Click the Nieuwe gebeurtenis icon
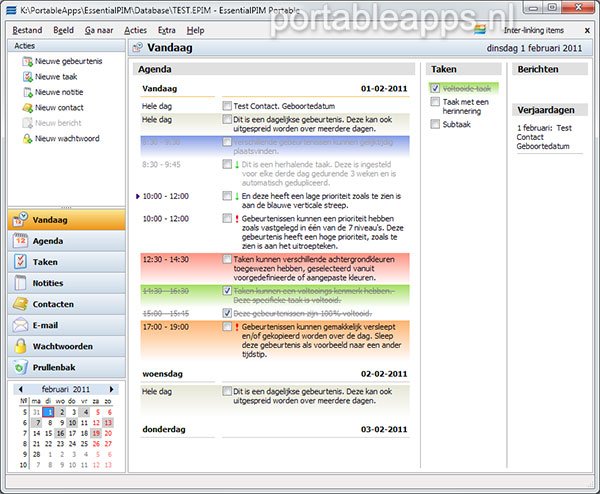The image size is (600, 494). 25,62
